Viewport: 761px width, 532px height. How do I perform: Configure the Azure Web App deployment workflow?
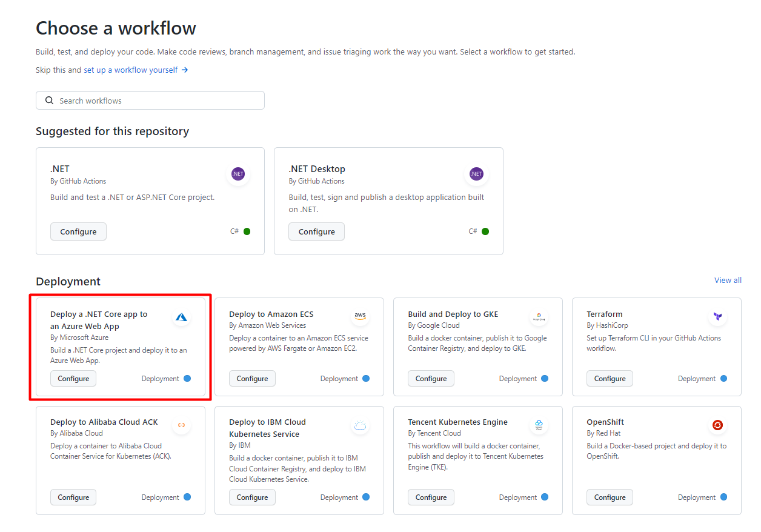73,379
